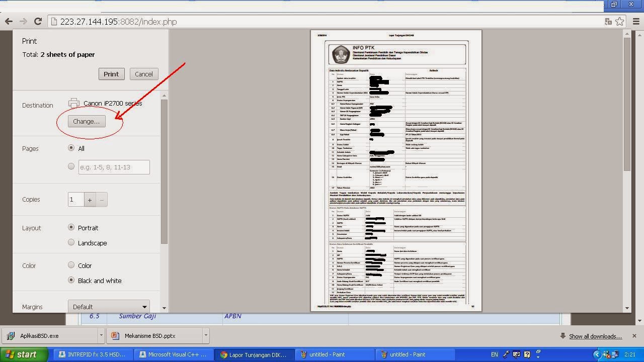Screen dimensions: 644x362
Task: Click Change... to pick another printer destination
Action: [86, 121]
